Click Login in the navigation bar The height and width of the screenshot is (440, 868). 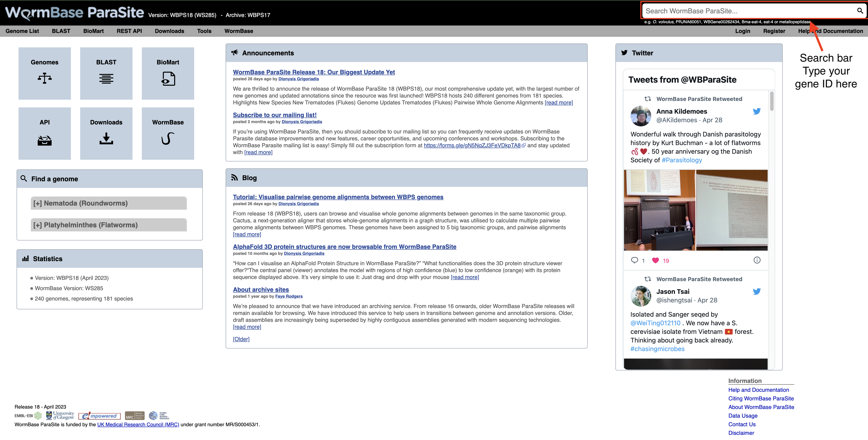[x=743, y=31]
